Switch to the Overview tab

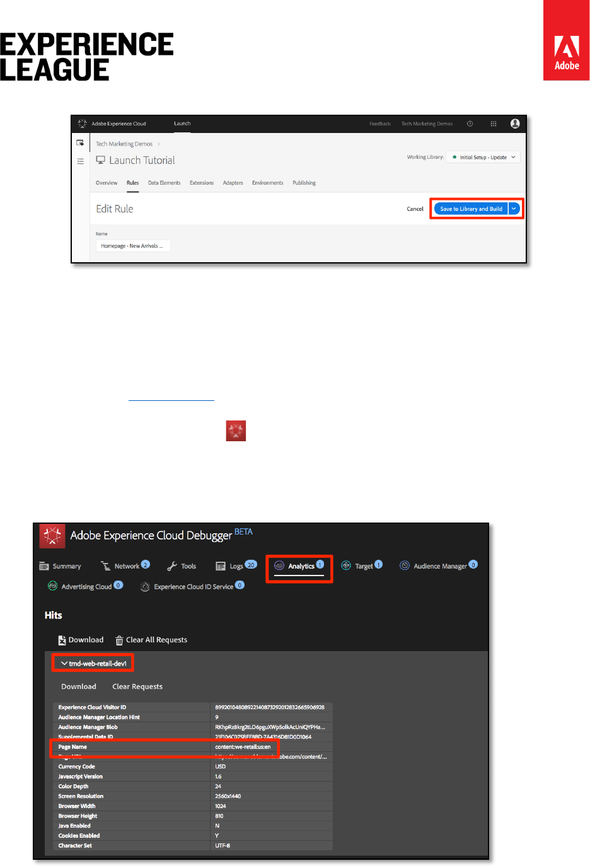pos(107,183)
